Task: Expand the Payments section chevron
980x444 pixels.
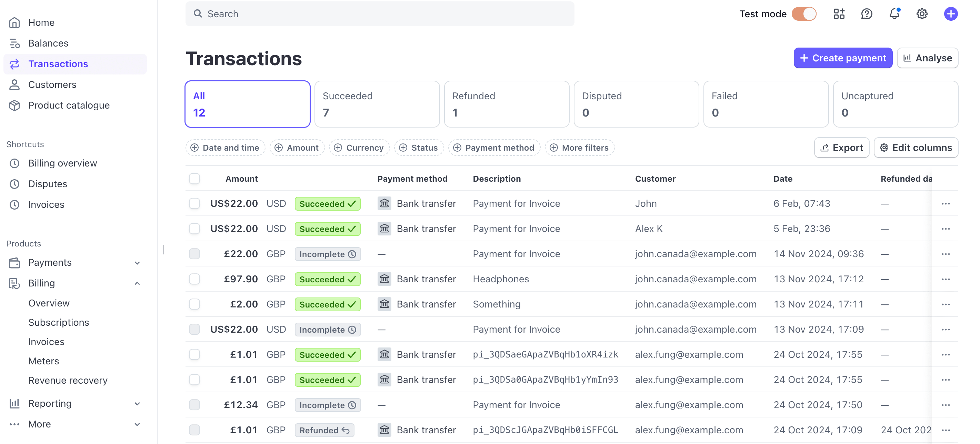Action: [x=137, y=263]
